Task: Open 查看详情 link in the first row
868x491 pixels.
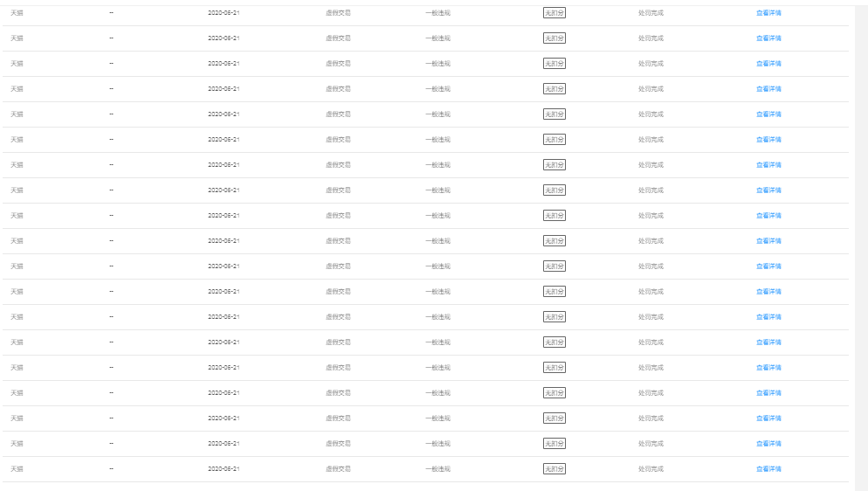Action: click(768, 13)
